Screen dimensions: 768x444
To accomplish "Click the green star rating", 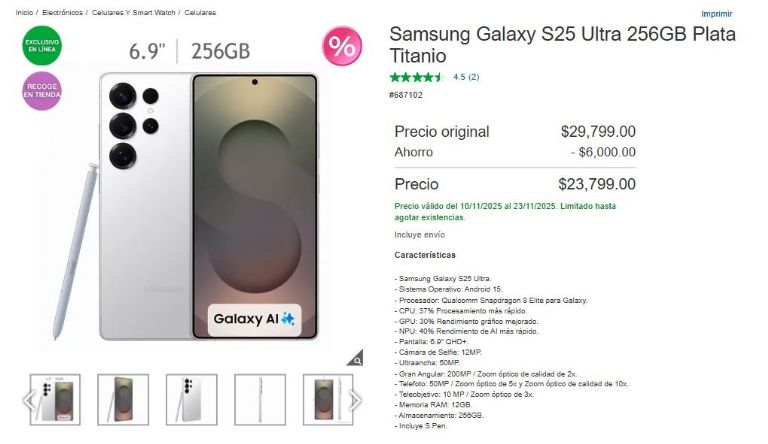I will [x=416, y=77].
